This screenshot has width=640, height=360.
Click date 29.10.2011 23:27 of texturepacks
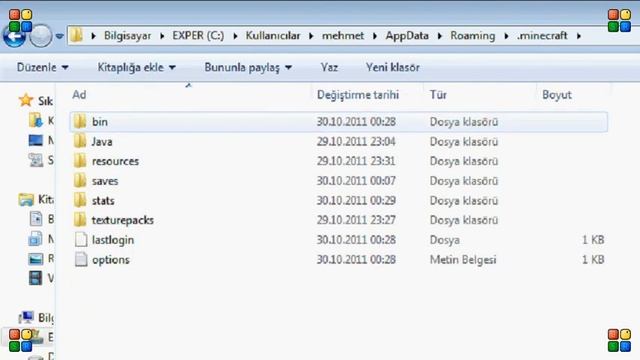(x=356, y=220)
